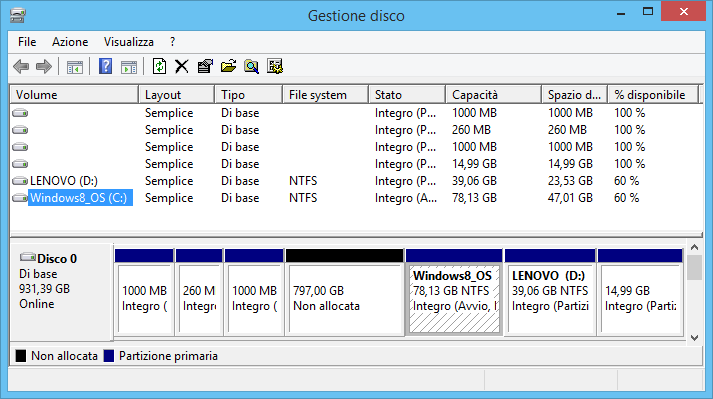
Task: Click the 14,99 GB capacity cell
Action: pyautogui.click(x=474, y=164)
